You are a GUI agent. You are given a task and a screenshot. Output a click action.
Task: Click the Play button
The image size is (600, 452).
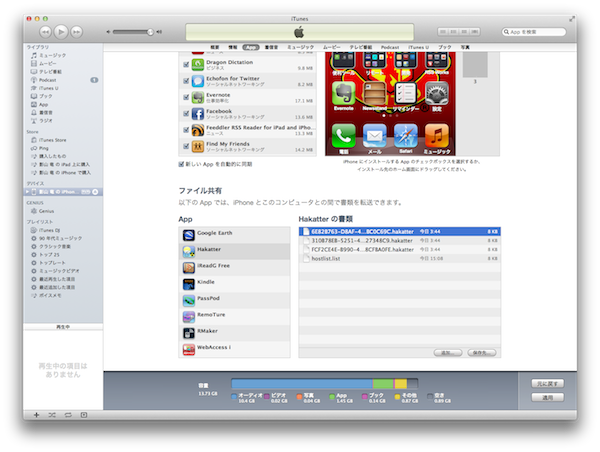tap(61, 32)
